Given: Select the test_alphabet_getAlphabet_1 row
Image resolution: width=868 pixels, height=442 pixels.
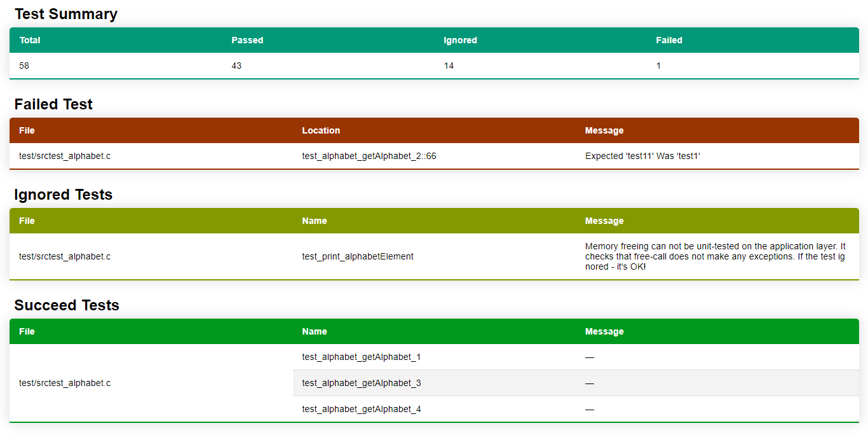Looking at the screenshot, I should 576,357.
